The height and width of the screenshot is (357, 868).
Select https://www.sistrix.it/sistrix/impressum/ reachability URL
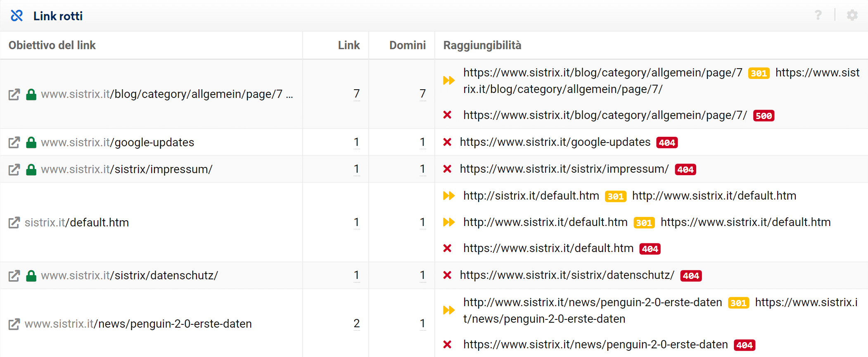(564, 169)
